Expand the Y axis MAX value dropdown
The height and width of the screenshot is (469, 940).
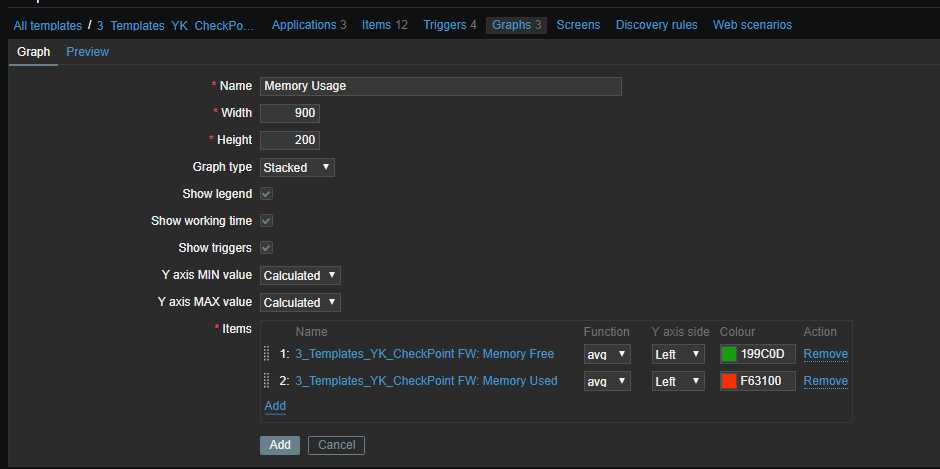(x=300, y=302)
